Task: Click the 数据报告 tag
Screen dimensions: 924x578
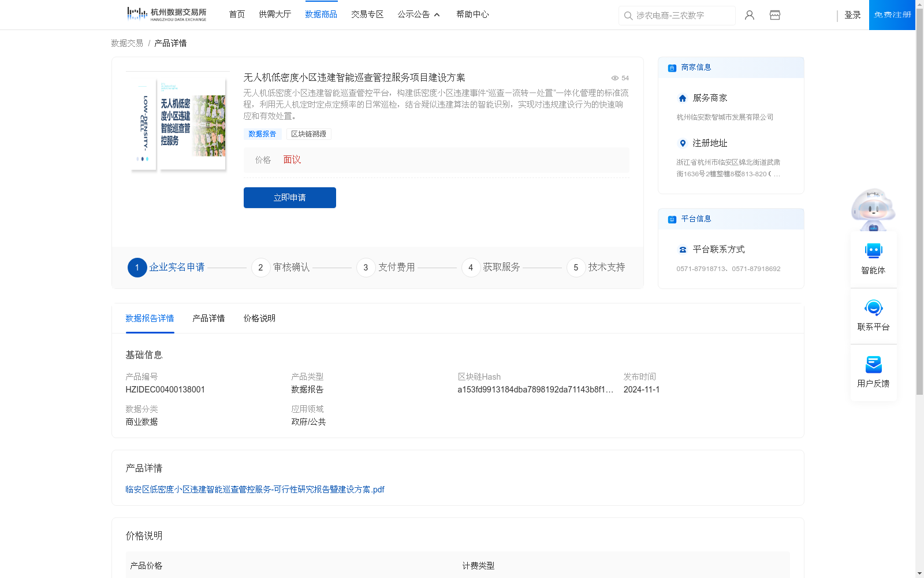Action: coord(262,134)
